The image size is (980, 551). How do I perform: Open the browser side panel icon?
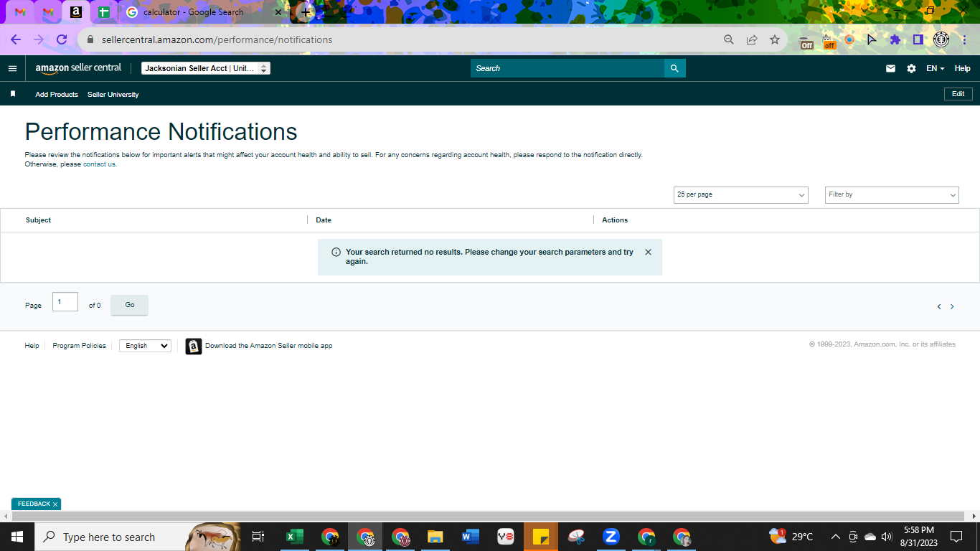[918, 39]
